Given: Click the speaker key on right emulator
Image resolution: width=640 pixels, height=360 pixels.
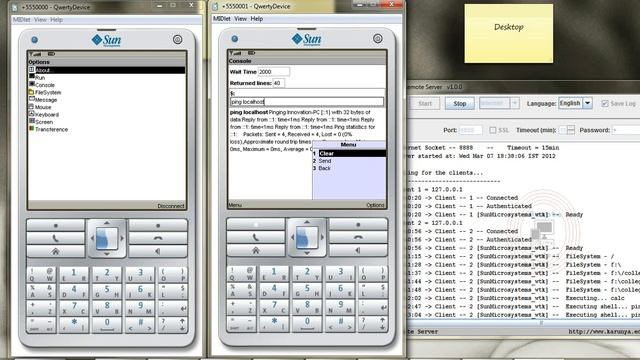Looking at the screenshot, I should click(358, 250).
